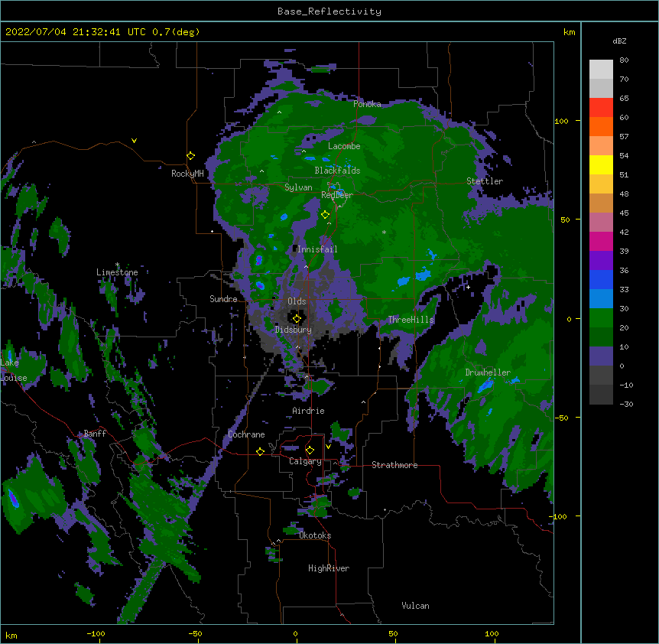Select the yellow diamond marker below the Cochrane label
The width and height of the screenshot is (659, 644).
click(260, 451)
